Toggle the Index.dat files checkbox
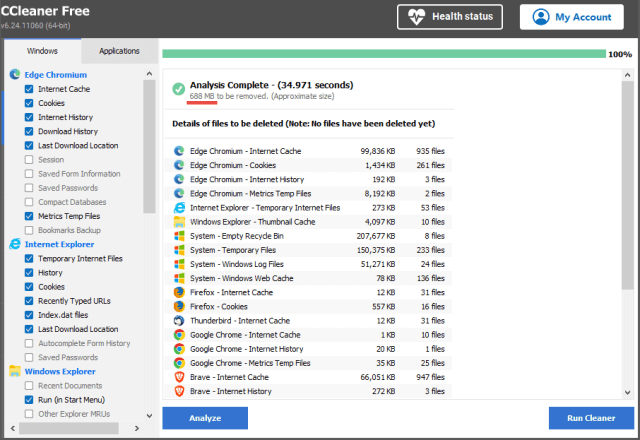Image resolution: width=640 pixels, height=440 pixels. tap(29, 315)
